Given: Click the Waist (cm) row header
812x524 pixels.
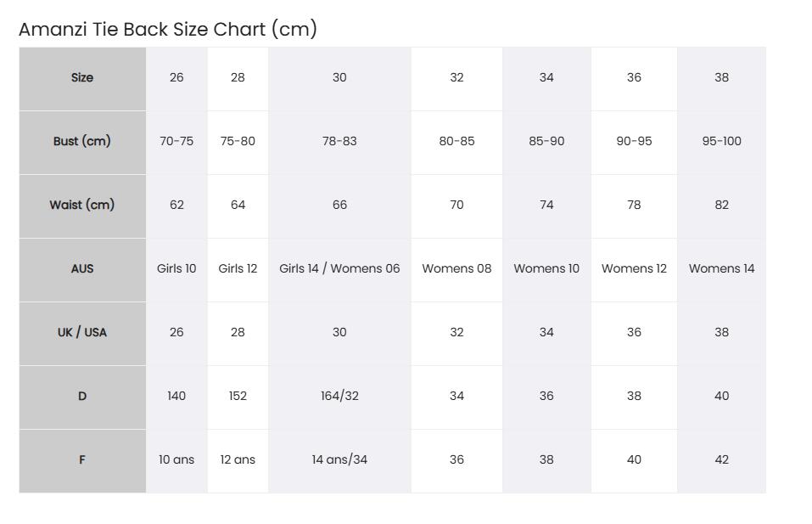Looking at the screenshot, I should [82, 206].
